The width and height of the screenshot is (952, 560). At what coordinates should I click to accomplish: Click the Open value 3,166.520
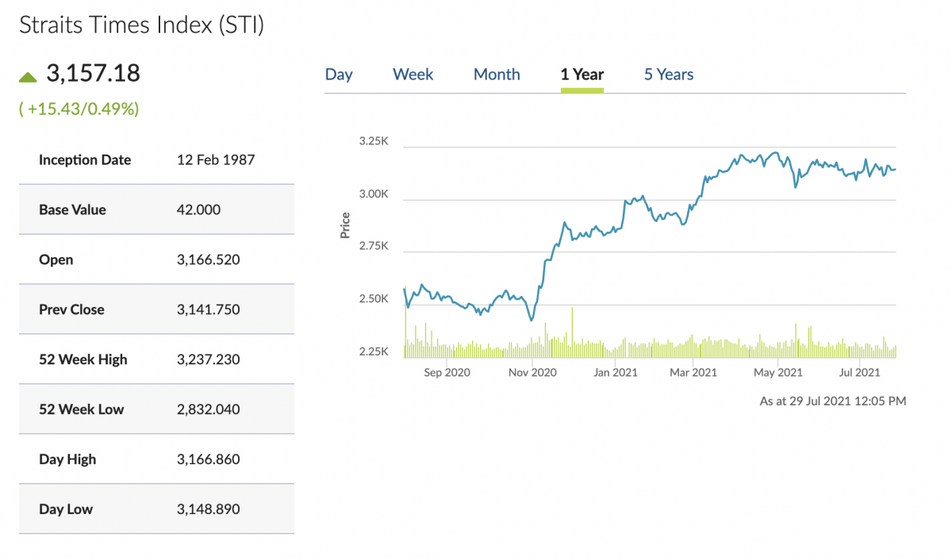tap(208, 260)
